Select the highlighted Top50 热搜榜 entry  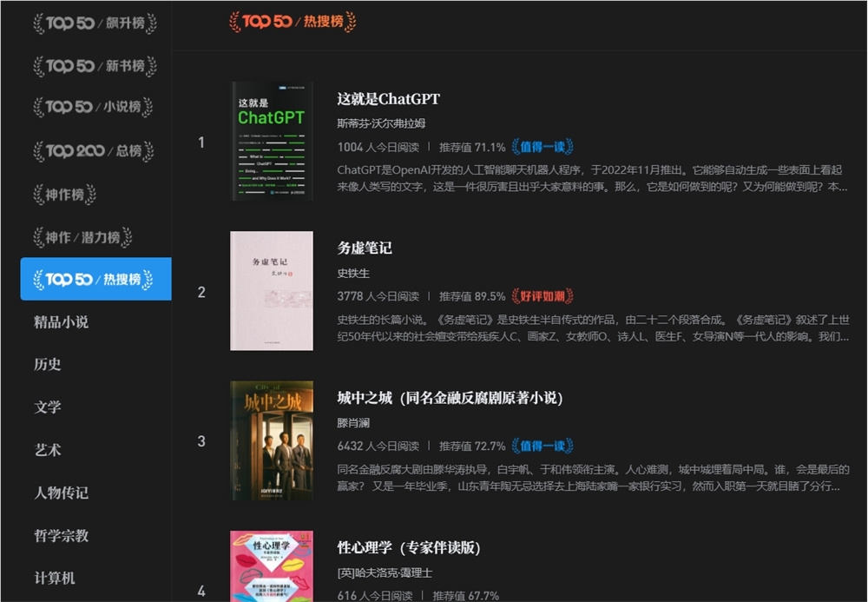(x=95, y=279)
